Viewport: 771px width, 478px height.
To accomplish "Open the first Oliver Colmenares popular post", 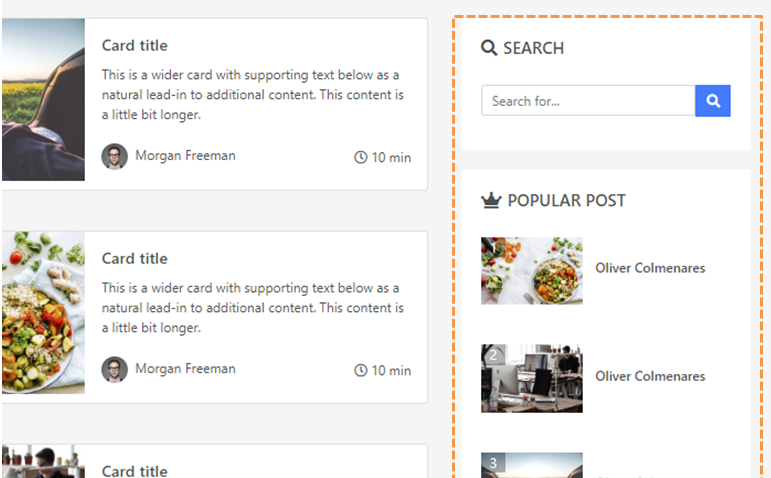I will coord(650,268).
